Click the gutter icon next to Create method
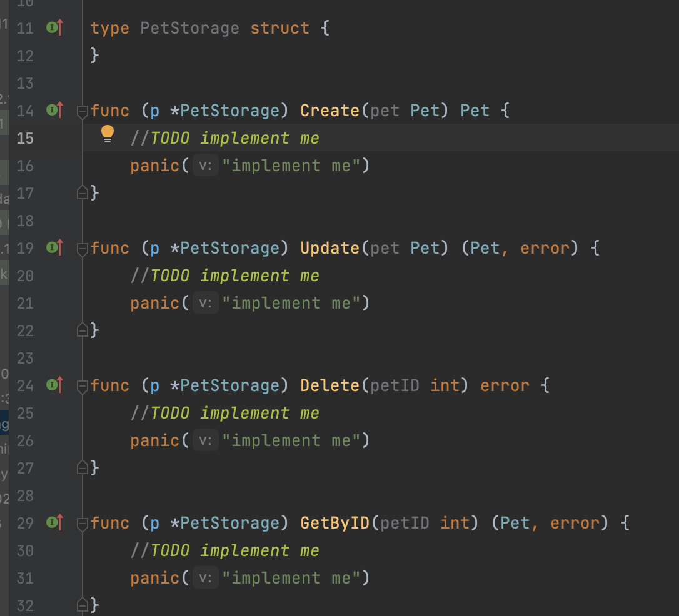This screenshot has width=679, height=616. click(x=54, y=111)
